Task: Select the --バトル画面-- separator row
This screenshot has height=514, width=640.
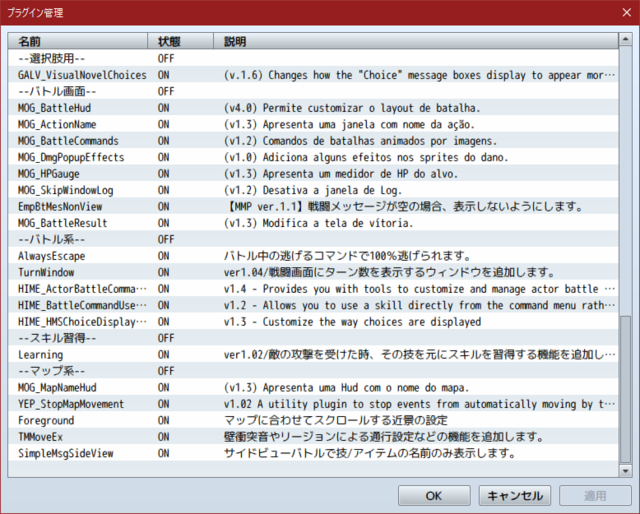Action: [313, 91]
